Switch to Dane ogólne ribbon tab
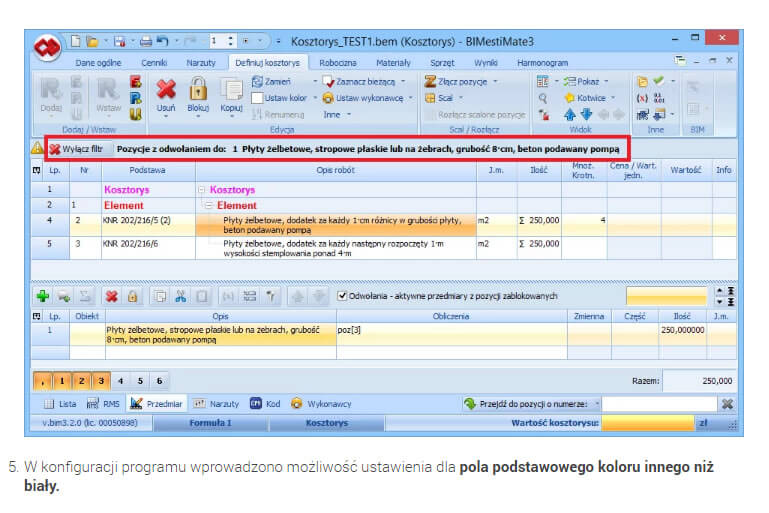The height and width of the screenshot is (513, 769). 98,63
